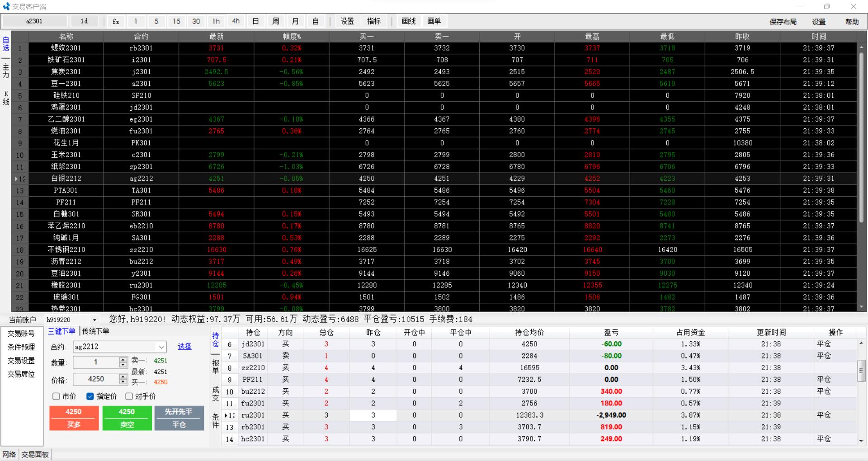868x461 pixels.
Task: Decrease 价格 with the down arrow
Action: [x=123, y=381]
